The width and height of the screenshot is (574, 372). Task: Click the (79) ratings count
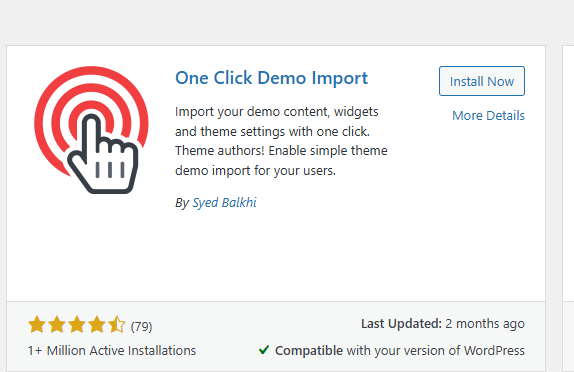[x=141, y=326]
